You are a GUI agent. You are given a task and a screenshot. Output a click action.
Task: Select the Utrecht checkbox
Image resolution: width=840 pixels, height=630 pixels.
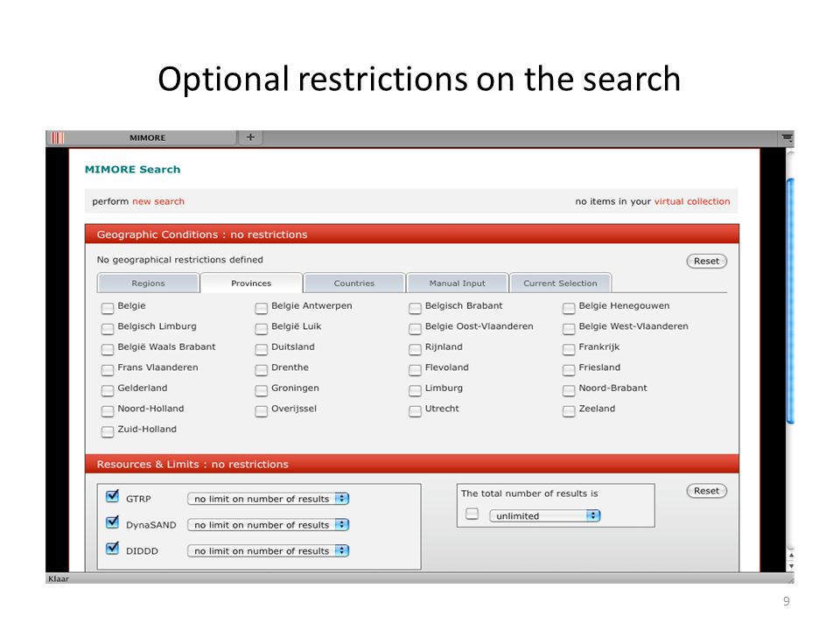(415, 410)
